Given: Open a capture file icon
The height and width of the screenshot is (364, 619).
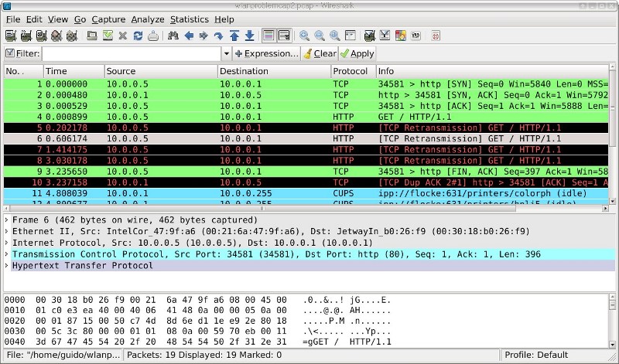Looking at the screenshot, I should point(92,36).
